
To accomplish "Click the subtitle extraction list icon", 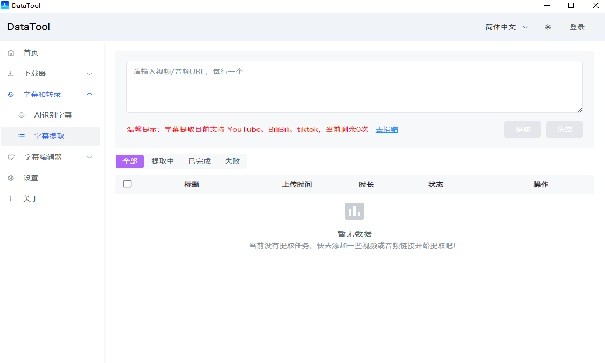I will (22, 136).
